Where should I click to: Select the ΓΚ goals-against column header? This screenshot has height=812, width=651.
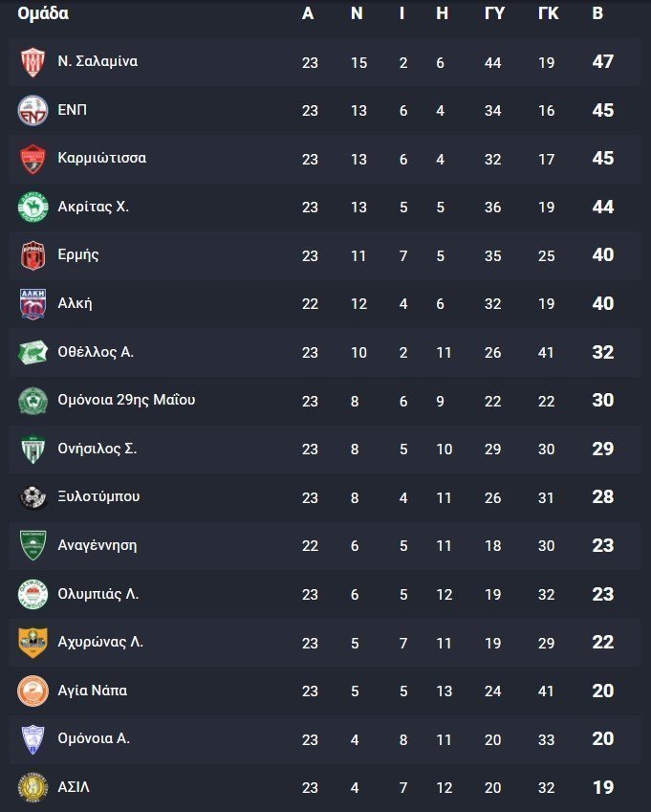coord(548,13)
